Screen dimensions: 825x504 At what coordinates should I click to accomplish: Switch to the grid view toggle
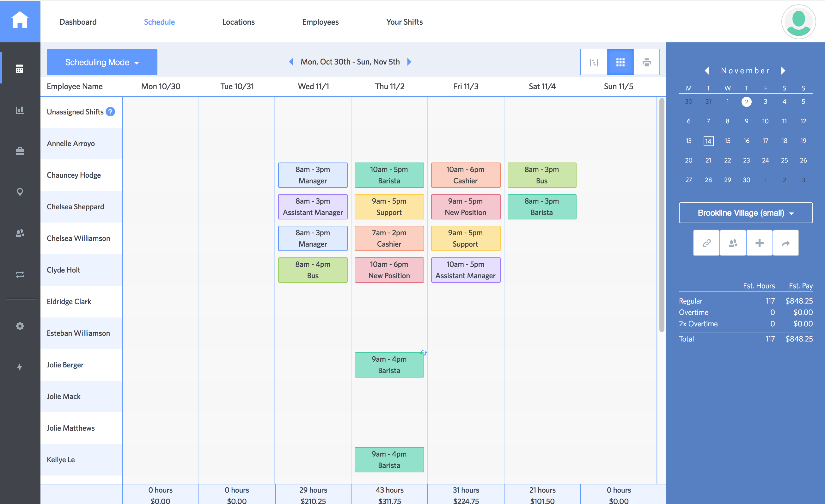tap(620, 62)
